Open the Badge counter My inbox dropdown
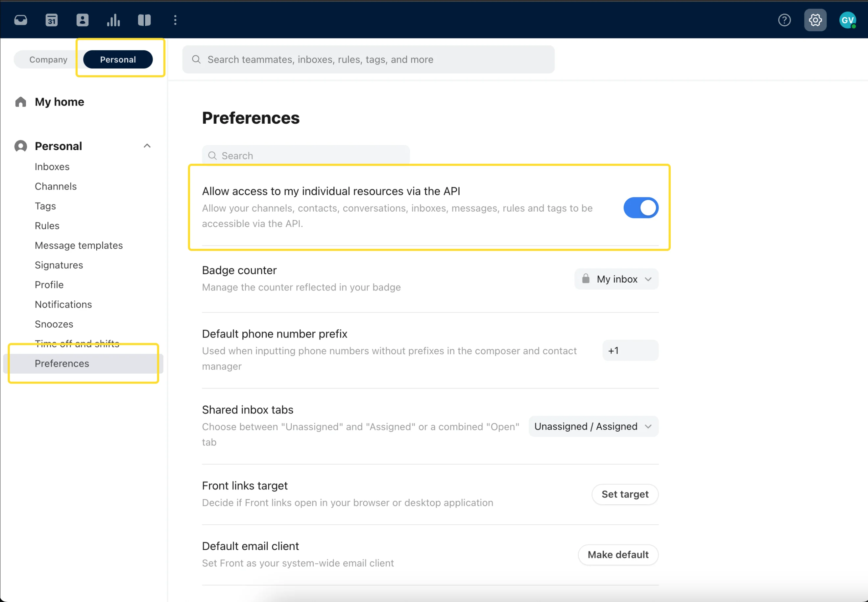This screenshot has height=602, width=868. coord(616,279)
